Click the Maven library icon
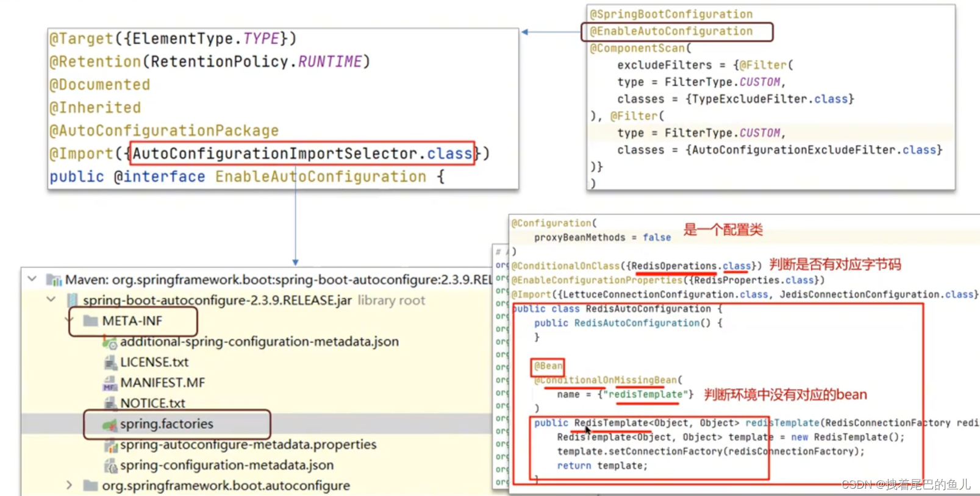This screenshot has height=496, width=980. tap(54, 280)
